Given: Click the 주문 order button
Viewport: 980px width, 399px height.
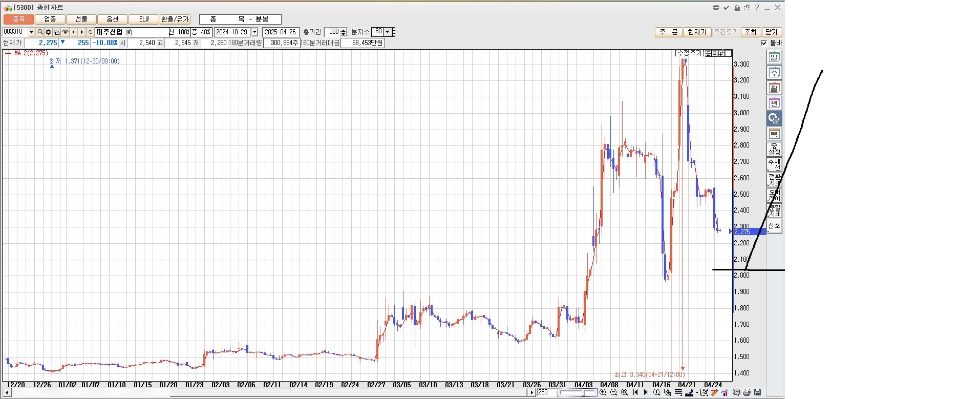Looking at the screenshot, I should (x=668, y=32).
